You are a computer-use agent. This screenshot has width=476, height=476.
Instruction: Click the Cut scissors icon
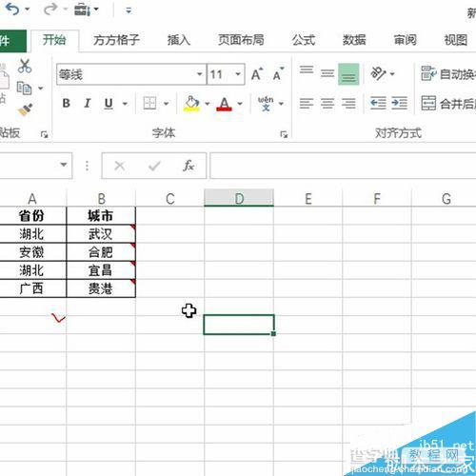[x=25, y=66]
